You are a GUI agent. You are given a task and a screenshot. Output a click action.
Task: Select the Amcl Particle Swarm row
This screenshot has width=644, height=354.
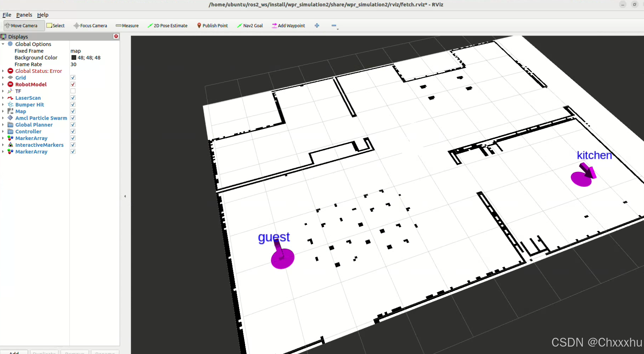click(41, 118)
